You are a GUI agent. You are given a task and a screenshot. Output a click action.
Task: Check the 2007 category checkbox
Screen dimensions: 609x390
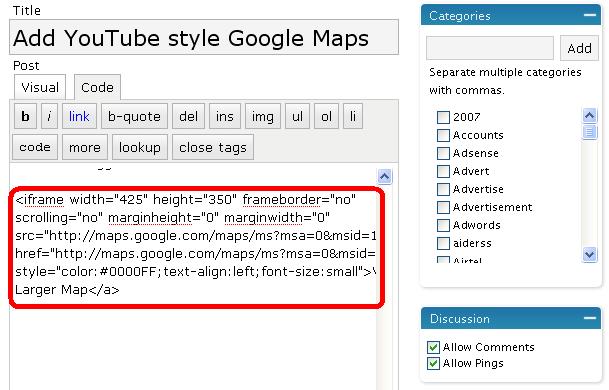pyautogui.click(x=443, y=117)
